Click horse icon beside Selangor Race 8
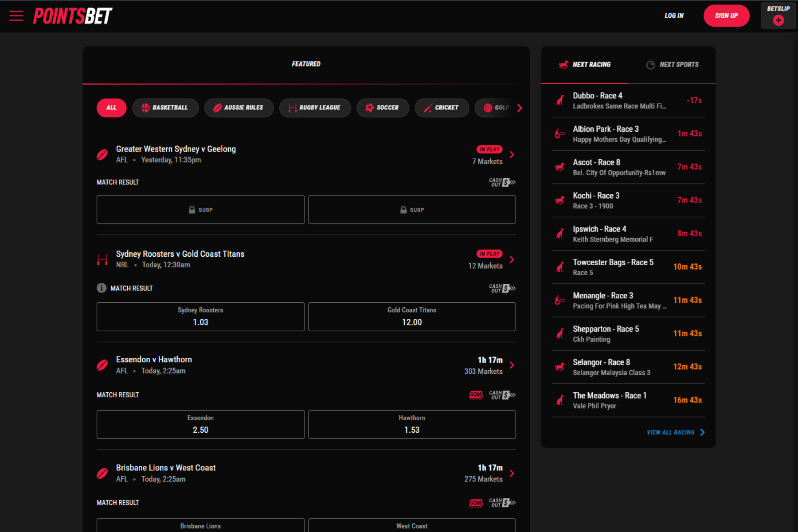Screen dimensions: 798x532 [x=560, y=367]
